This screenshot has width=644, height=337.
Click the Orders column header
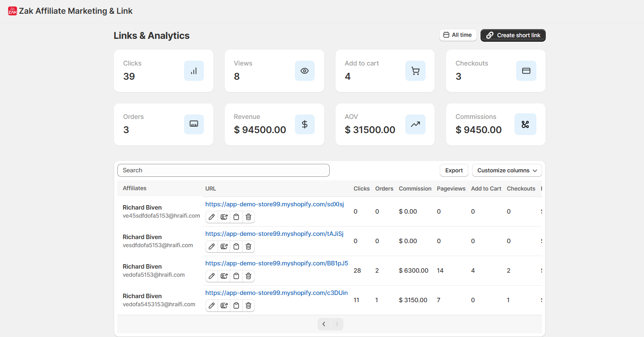click(x=384, y=189)
